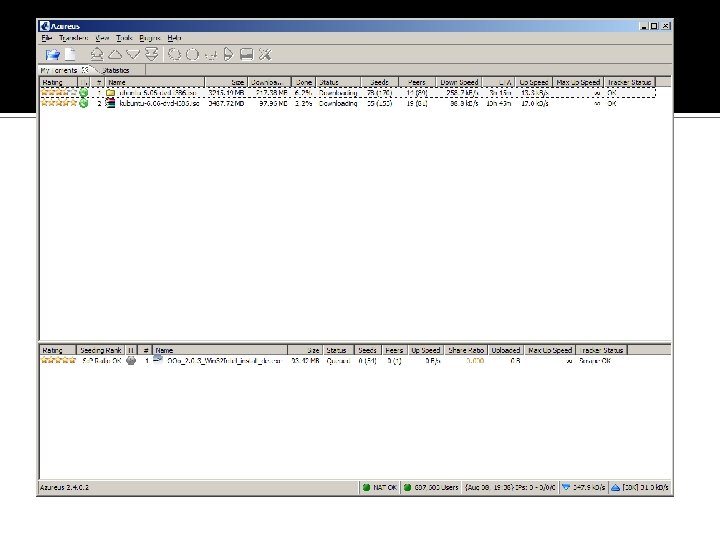This screenshot has height=540, width=720.
Task: Sort downloads by the Down Speed column header
Action: [459, 82]
